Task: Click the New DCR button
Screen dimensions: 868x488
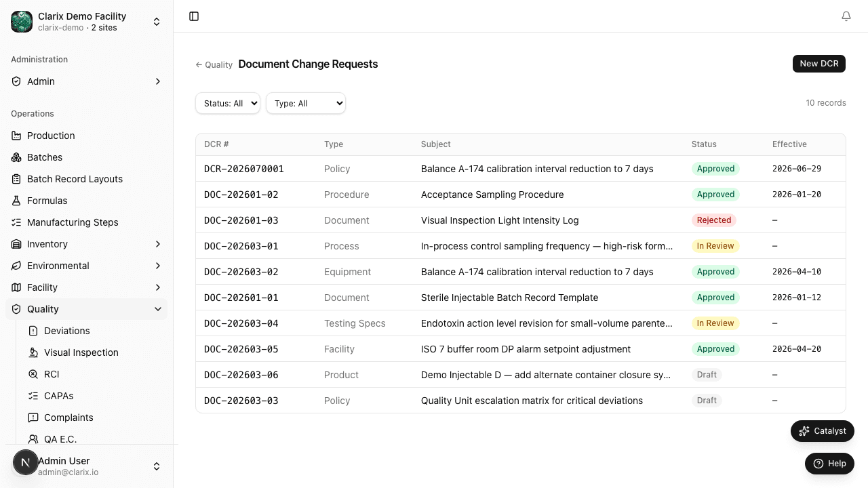Action: tap(819, 64)
